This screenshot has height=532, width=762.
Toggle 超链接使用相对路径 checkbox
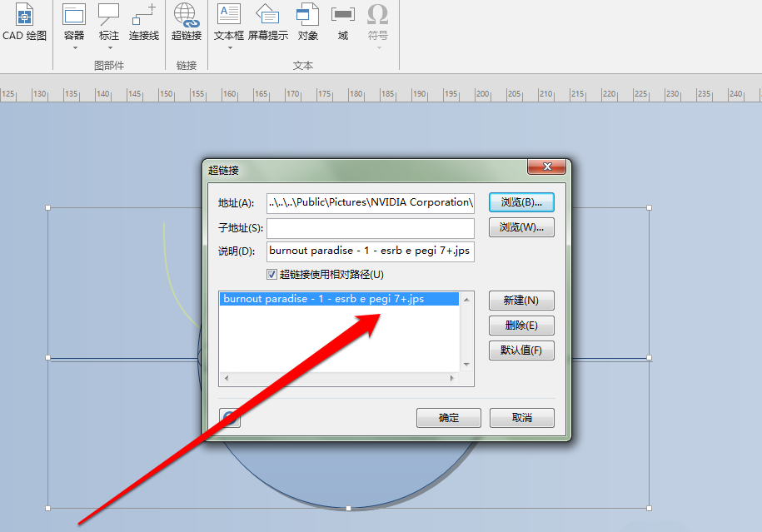point(271,275)
